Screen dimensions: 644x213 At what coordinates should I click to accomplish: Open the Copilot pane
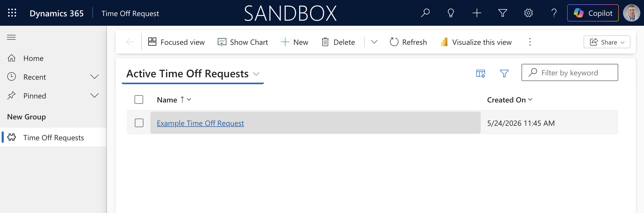click(593, 13)
